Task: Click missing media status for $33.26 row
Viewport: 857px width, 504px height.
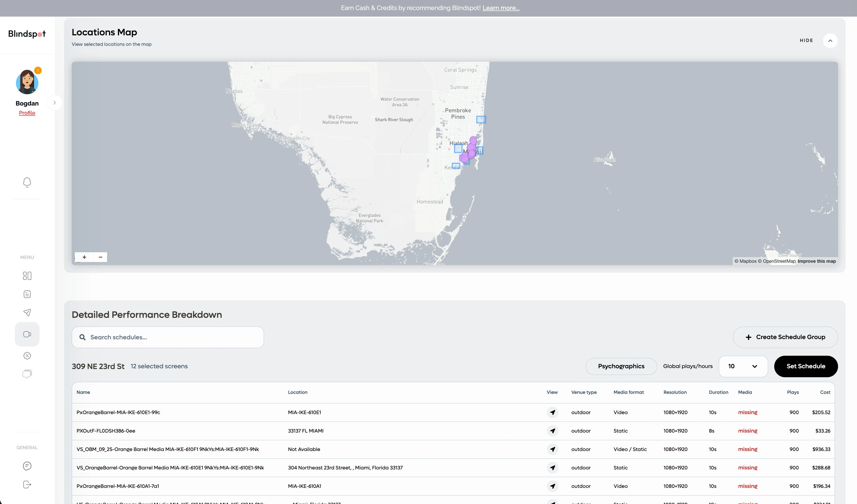Action: [748, 431]
